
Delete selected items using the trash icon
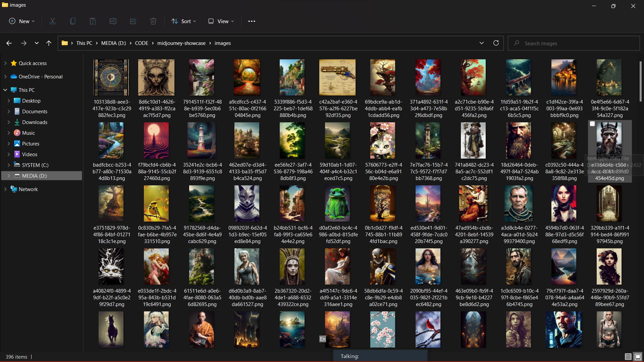(x=153, y=21)
